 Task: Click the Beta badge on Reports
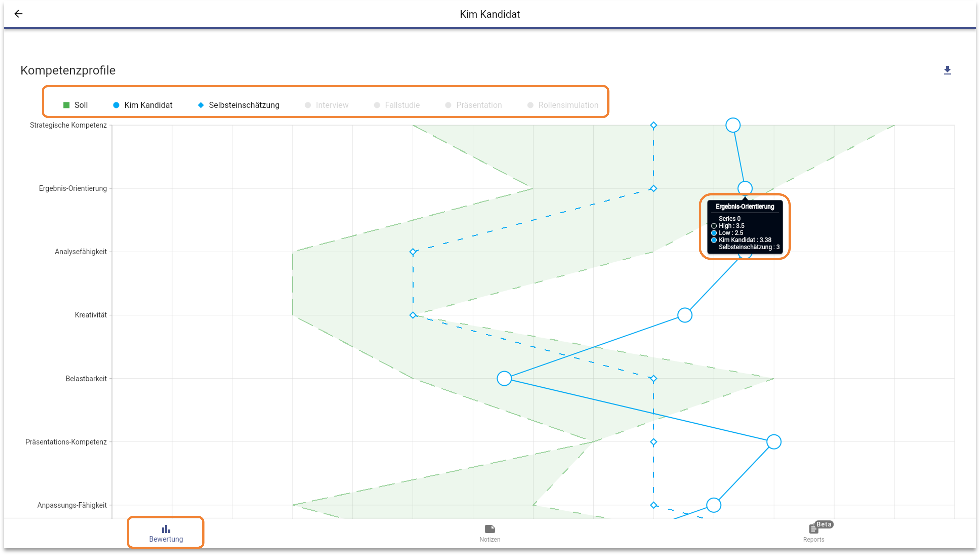tap(824, 524)
